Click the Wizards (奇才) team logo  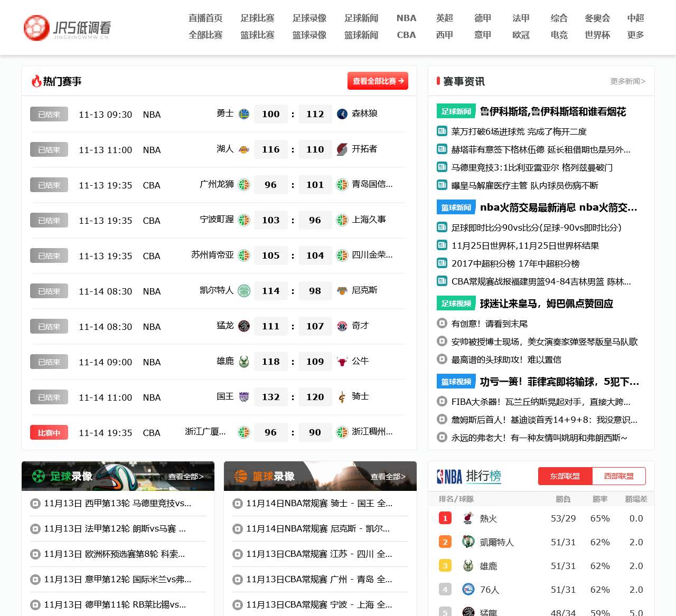(x=342, y=326)
